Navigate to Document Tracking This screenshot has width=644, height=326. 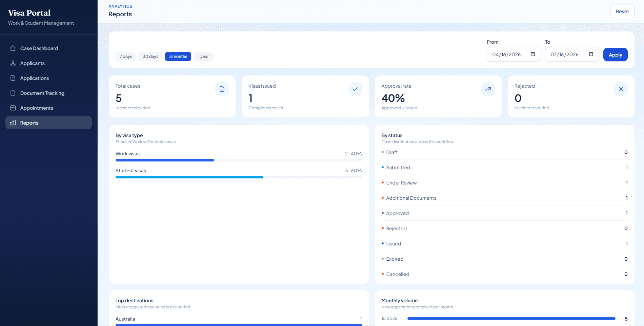pyautogui.click(x=48, y=93)
